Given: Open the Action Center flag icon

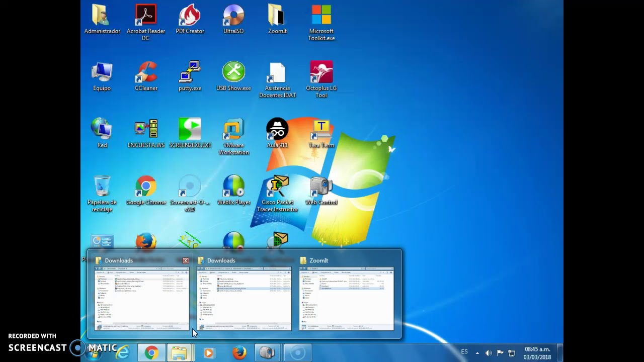Looking at the screenshot, I should tap(500, 353).
